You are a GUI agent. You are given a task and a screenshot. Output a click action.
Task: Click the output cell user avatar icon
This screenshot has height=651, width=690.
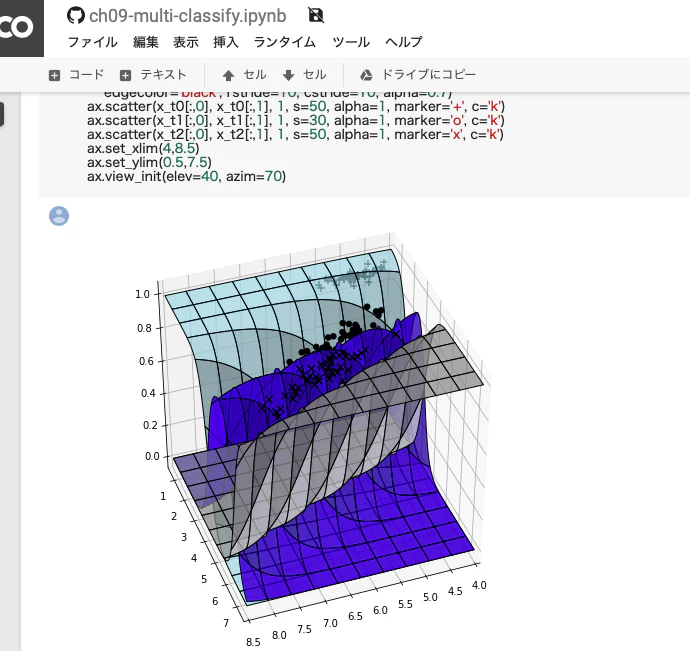point(59,216)
